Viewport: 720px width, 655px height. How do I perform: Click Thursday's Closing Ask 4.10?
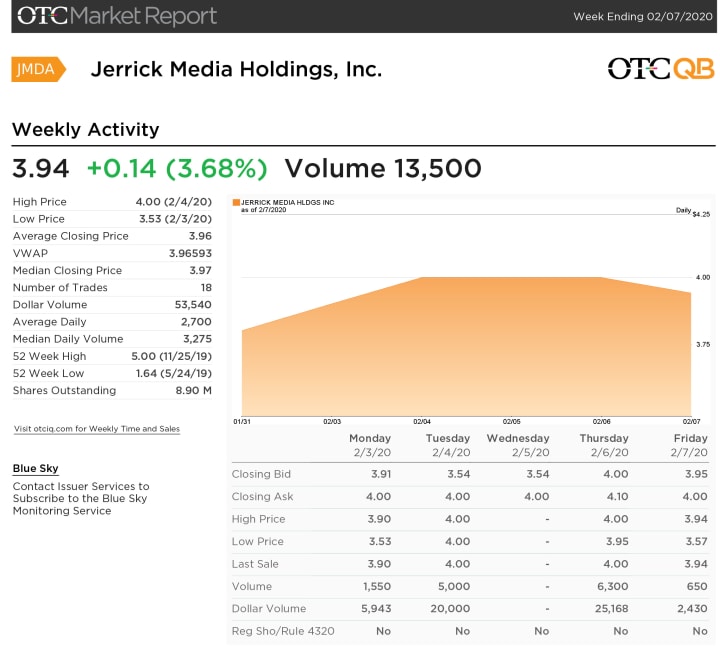point(617,497)
